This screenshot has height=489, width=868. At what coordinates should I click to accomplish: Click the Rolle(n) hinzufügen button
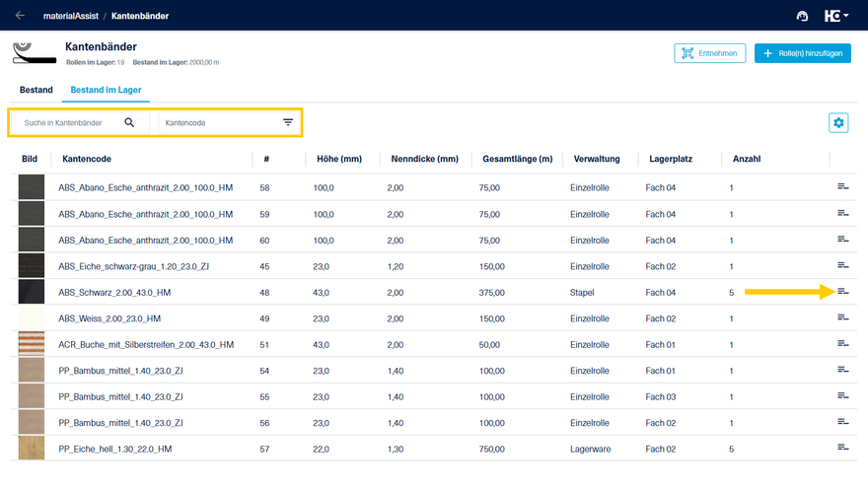802,53
